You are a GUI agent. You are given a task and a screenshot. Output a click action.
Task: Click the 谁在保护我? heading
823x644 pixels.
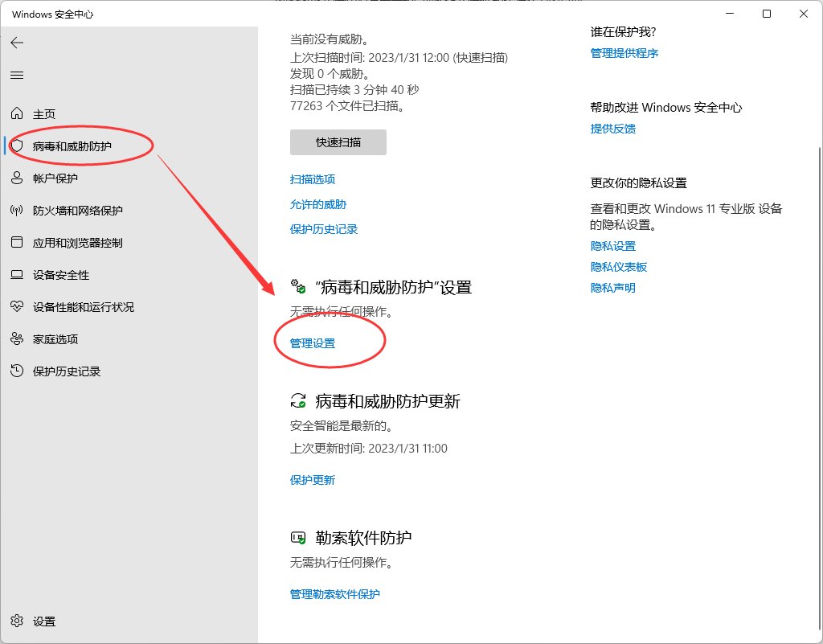click(623, 32)
